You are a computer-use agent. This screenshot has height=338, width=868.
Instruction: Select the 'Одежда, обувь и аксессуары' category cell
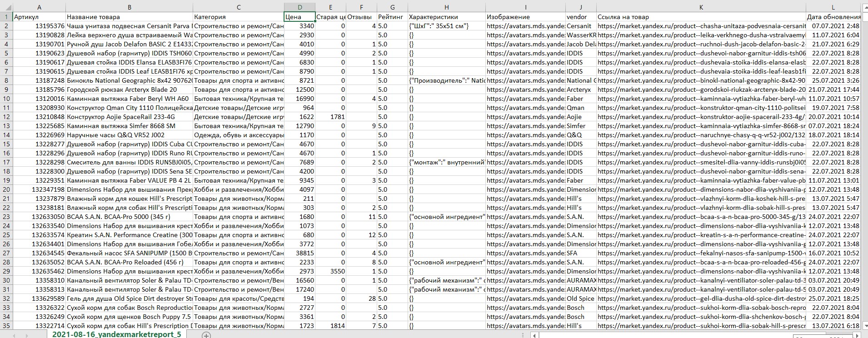(x=239, y=135)
